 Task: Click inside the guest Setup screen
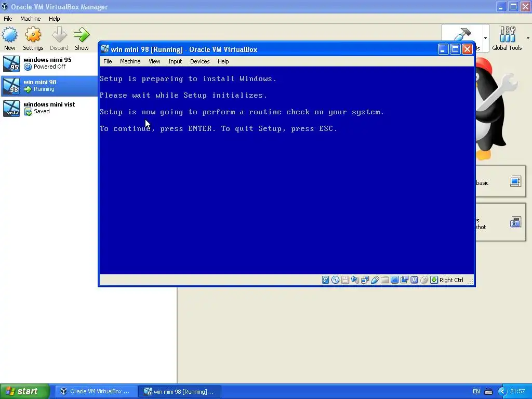tap(286, 170)
